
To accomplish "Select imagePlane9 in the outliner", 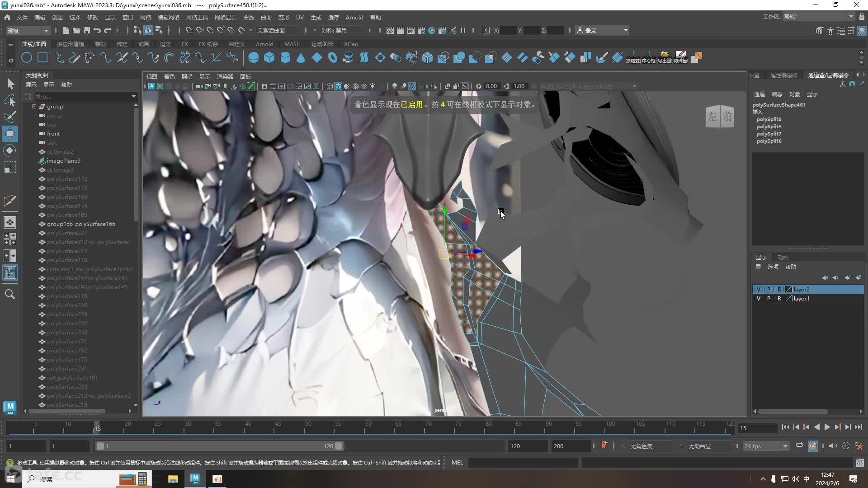I will (64, 161).
